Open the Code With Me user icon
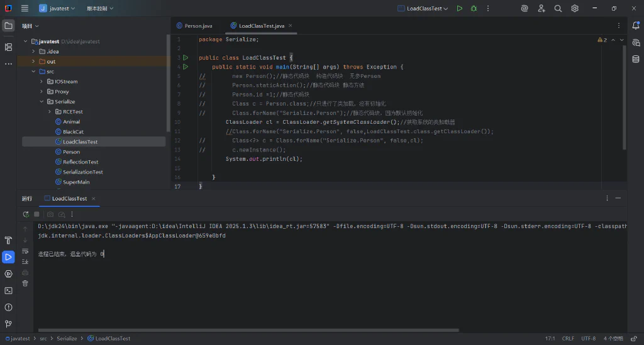The image size is (644, 345). point(541,8)
